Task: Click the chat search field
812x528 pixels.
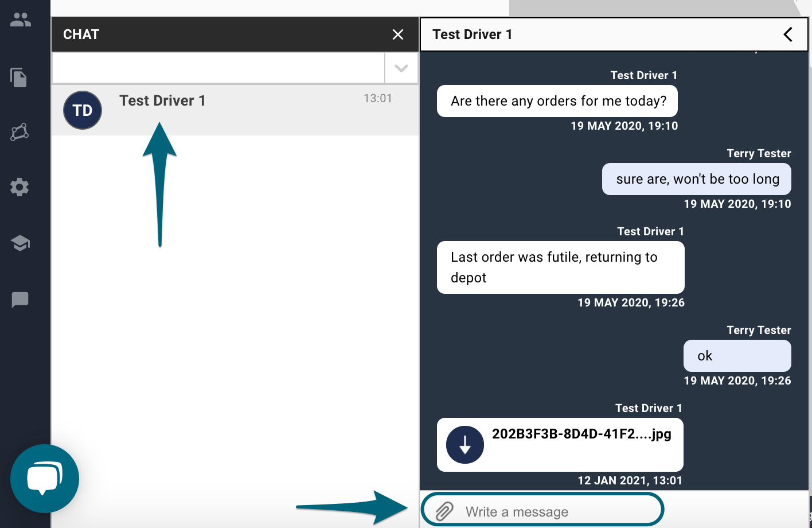Action: coord(218,68)
